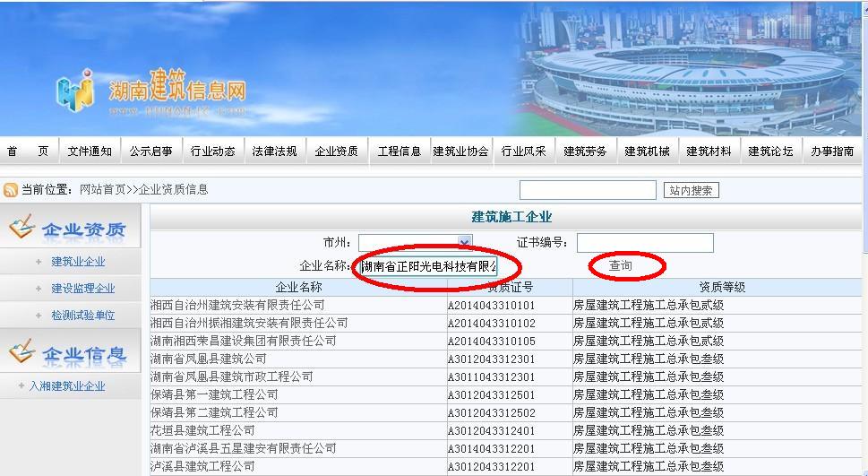Open 建设监理企业 sidebar link
The width and height of the screenshot is (868, 476).
82,289
